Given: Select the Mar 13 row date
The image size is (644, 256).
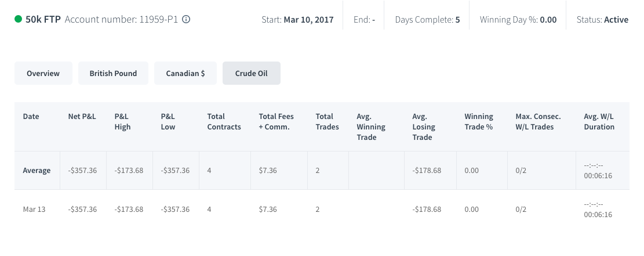Looking at the screenshot, I should pyautogui.click(x=34, y=209).
